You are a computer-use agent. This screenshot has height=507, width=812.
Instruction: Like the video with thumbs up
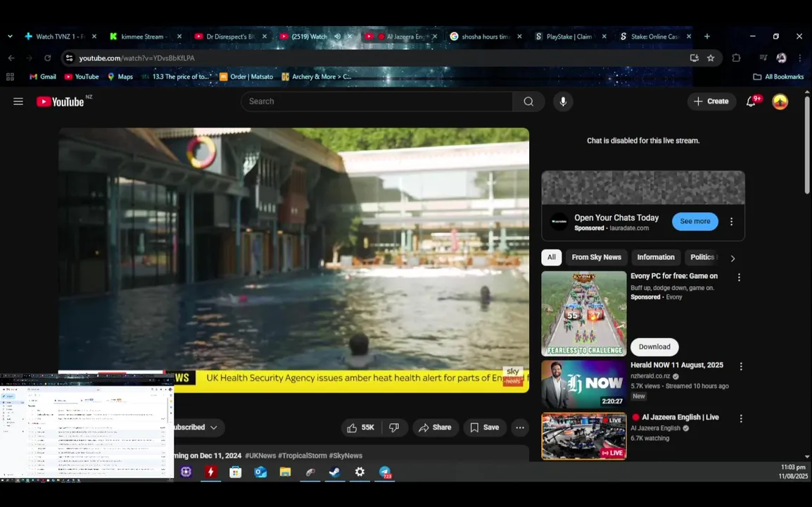click(x=361, y=427)
